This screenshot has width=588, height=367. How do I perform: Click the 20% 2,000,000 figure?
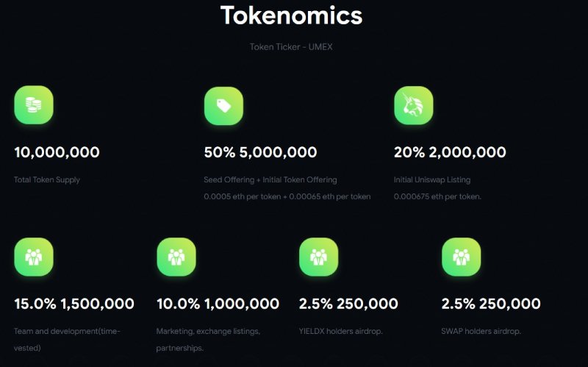coord(450,152)
